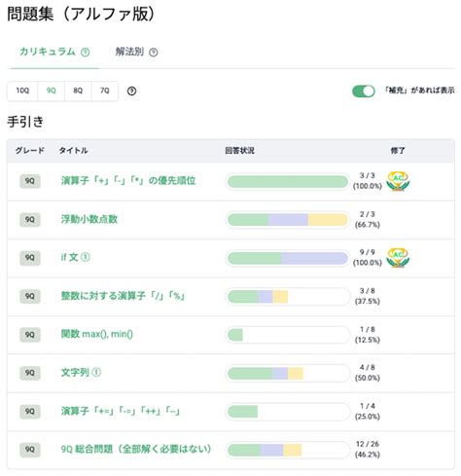
Task: Click AC badge on if 文 row
Action: (x=398, y=258)
